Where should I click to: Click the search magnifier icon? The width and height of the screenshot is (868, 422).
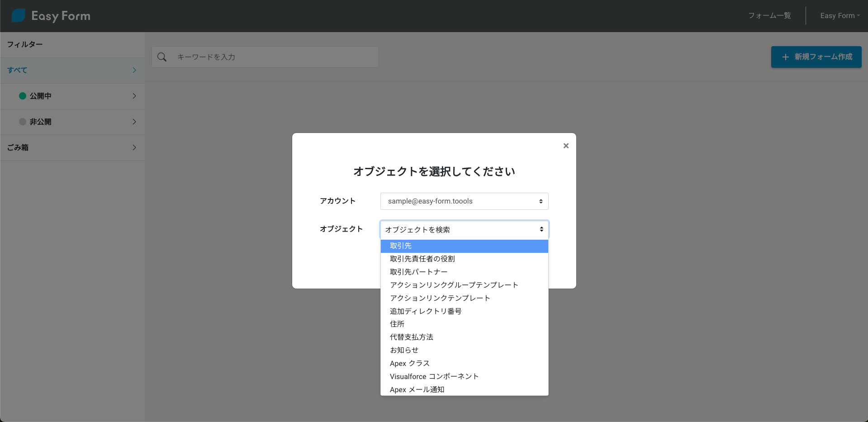[162, 57]
